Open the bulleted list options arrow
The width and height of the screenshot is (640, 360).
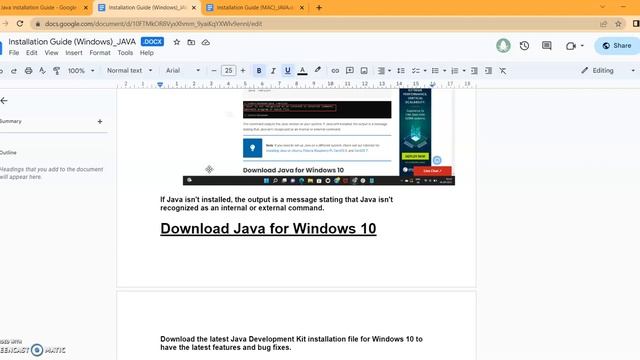[x=444, y=71]
